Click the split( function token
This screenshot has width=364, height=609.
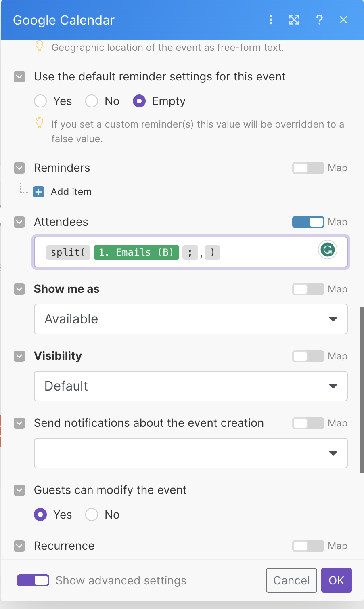point(68,252)
